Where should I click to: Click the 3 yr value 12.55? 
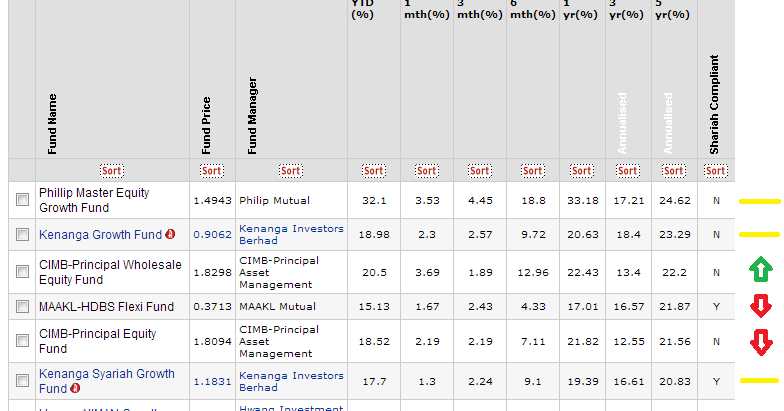coord(628,342)
